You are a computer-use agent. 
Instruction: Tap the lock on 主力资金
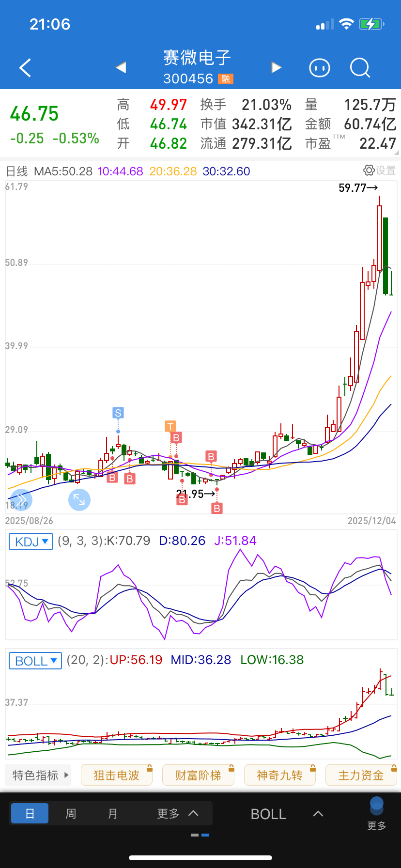click(x=394, y=768)
